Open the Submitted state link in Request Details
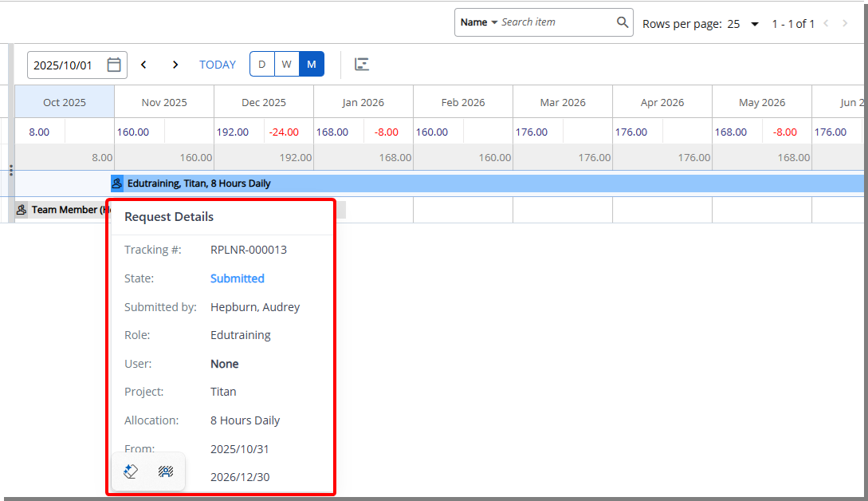The image size is (868, 501). click(237, 278)
